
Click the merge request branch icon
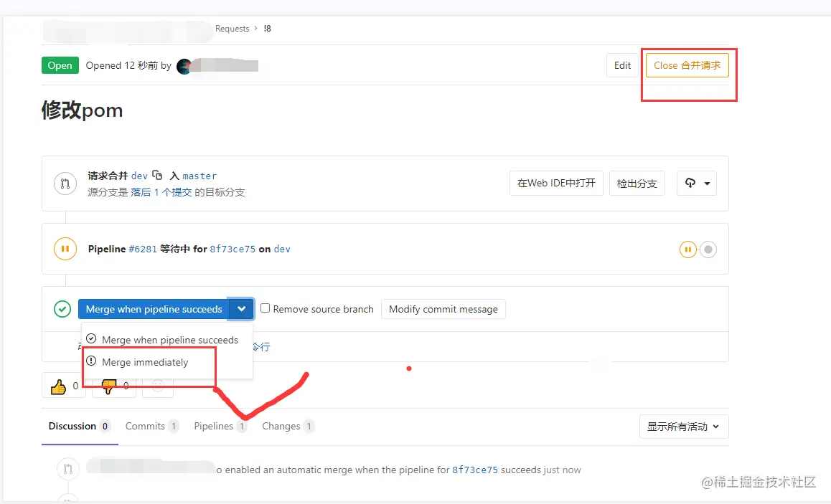(x=65, y=184)
